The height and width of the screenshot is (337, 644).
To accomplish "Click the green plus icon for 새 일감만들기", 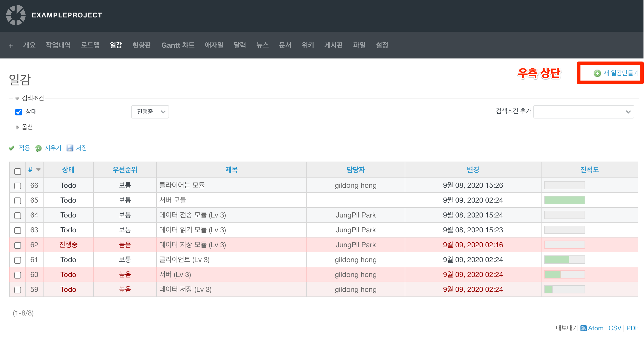I will [597, 73].
